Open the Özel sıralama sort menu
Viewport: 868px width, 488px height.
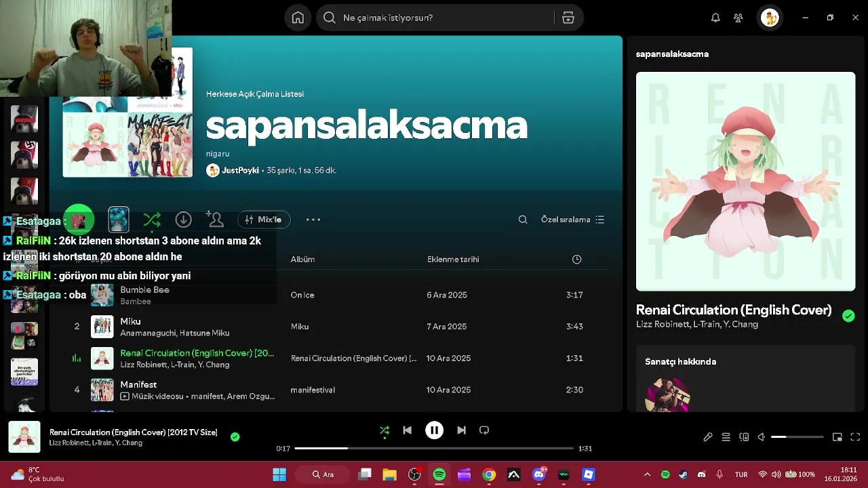[572, 220]
